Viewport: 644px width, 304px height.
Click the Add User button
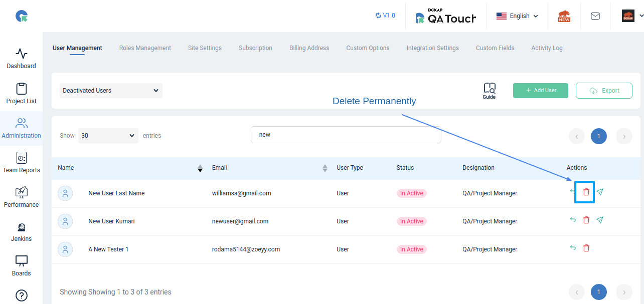[x=541, y=91]
